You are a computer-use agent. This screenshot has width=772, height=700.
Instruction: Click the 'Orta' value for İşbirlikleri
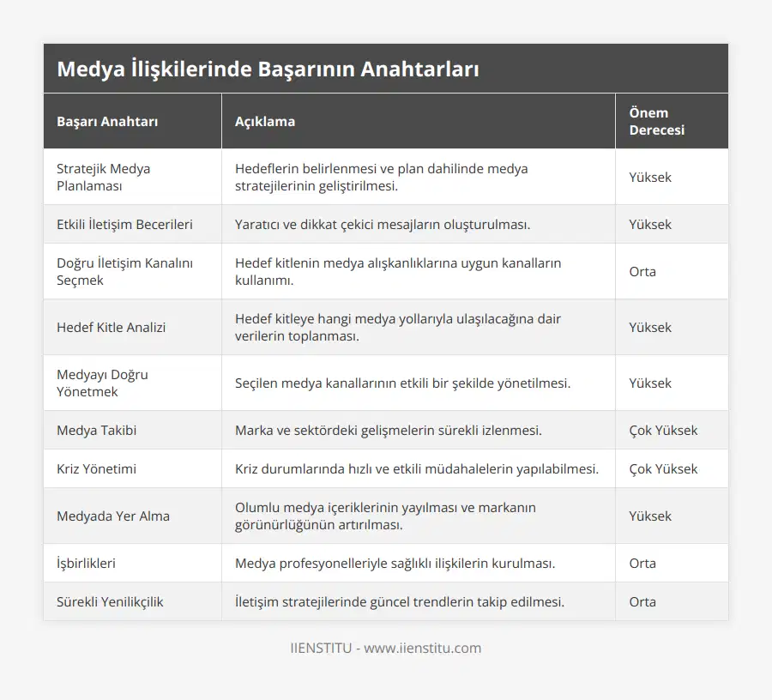coord(642,563)
